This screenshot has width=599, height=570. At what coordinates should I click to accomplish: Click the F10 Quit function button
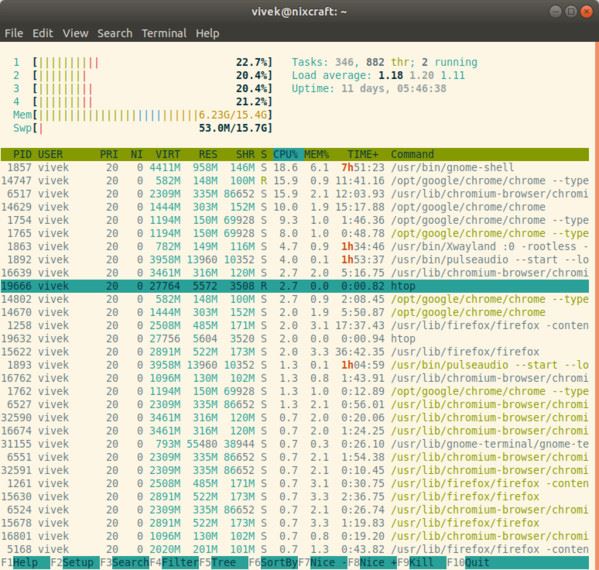(x=468, y=562)
